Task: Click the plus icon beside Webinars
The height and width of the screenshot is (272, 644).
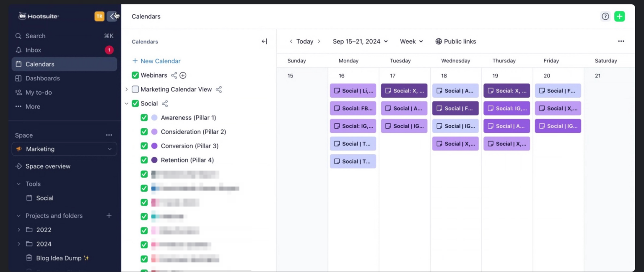Action: tap(182, 75)
